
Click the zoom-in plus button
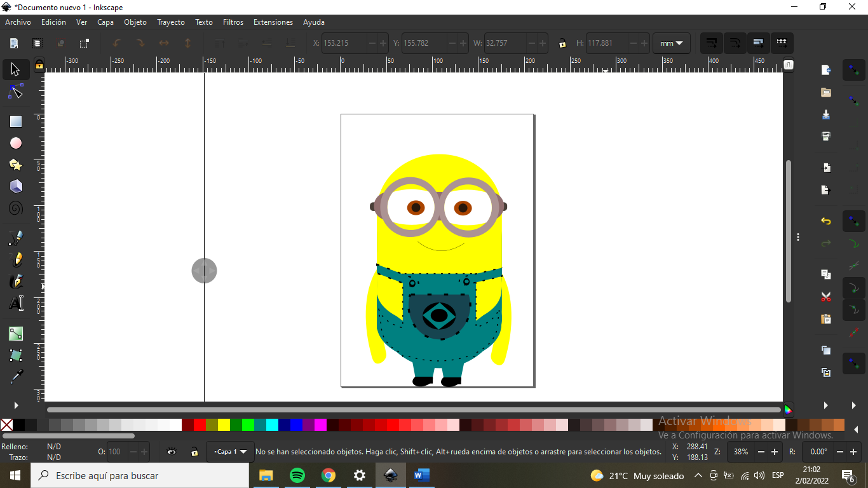775,452
